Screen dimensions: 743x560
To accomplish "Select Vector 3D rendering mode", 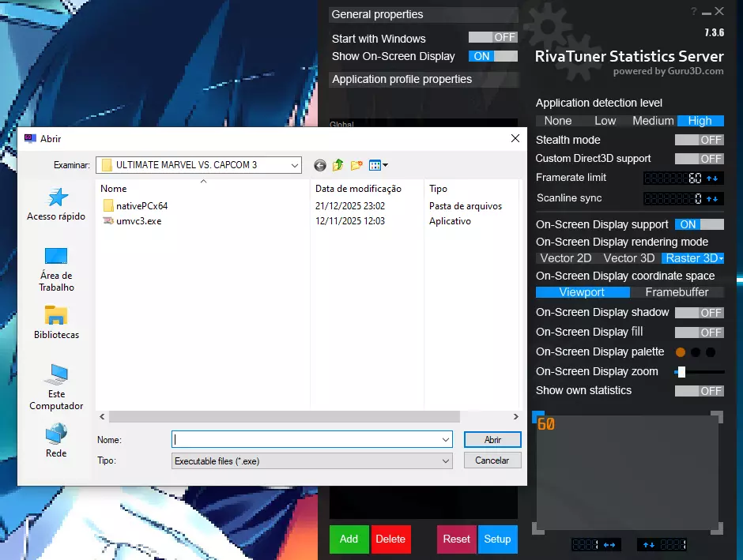I will (629, 258).
